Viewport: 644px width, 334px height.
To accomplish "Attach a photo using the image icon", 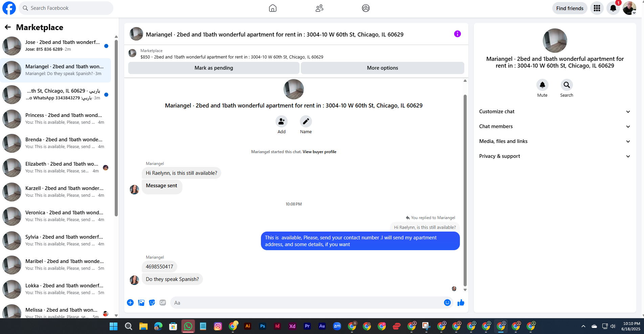I will [x=141, y=303].
